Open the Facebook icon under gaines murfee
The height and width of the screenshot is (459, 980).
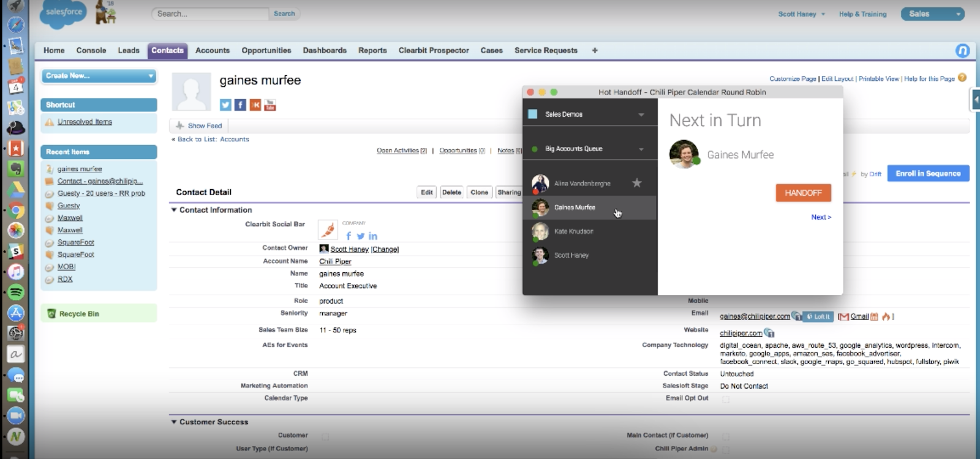click(x=240, y=105)
